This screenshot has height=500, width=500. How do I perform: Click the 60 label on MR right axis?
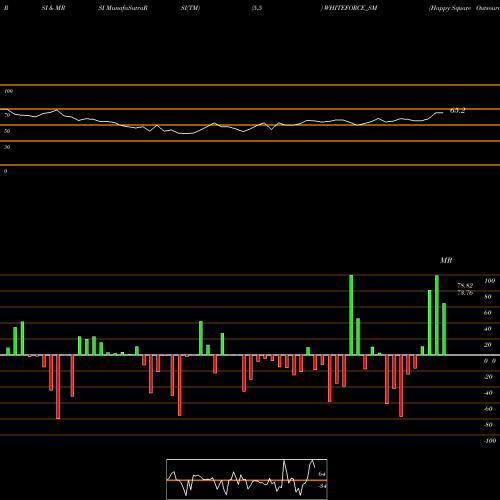488,313
